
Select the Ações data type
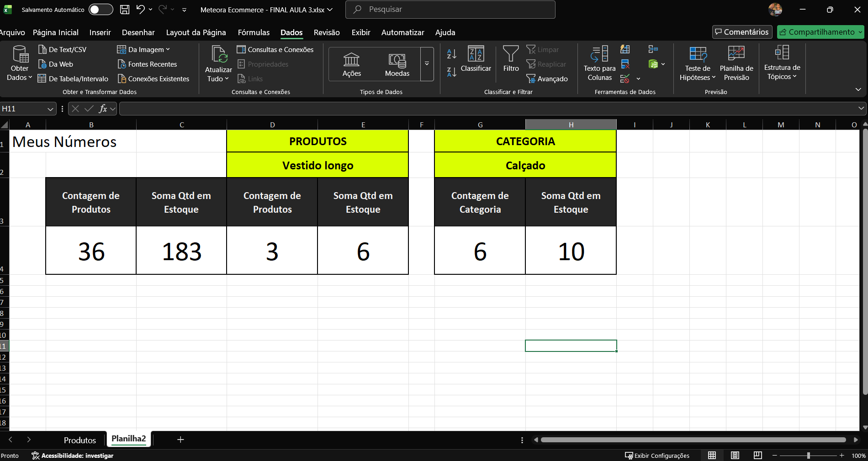351,64
